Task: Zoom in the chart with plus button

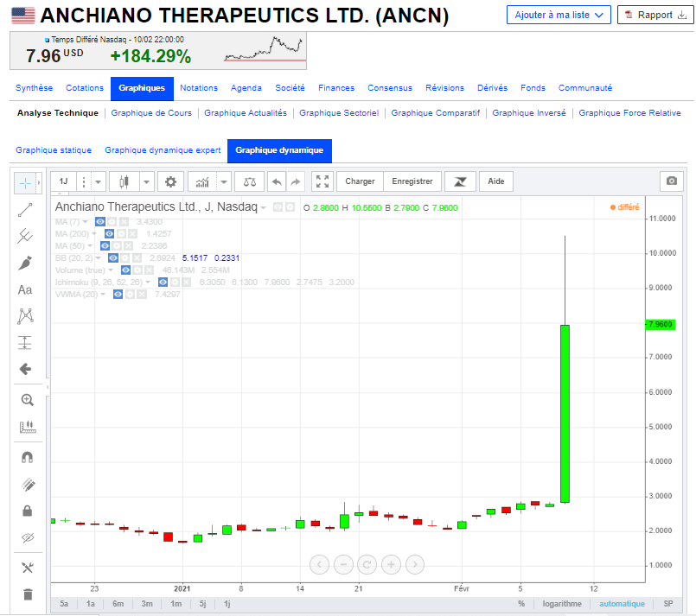Action: click(x=391, y=564)
